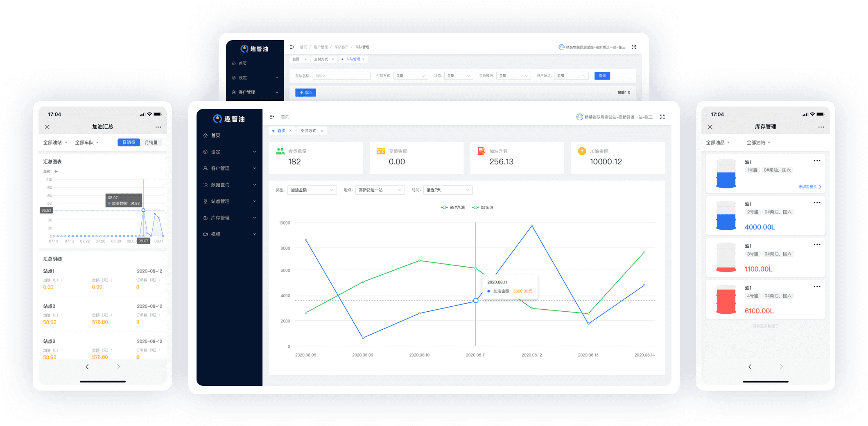
Task: Switch to 月销量 view
Action: [151, 143]
